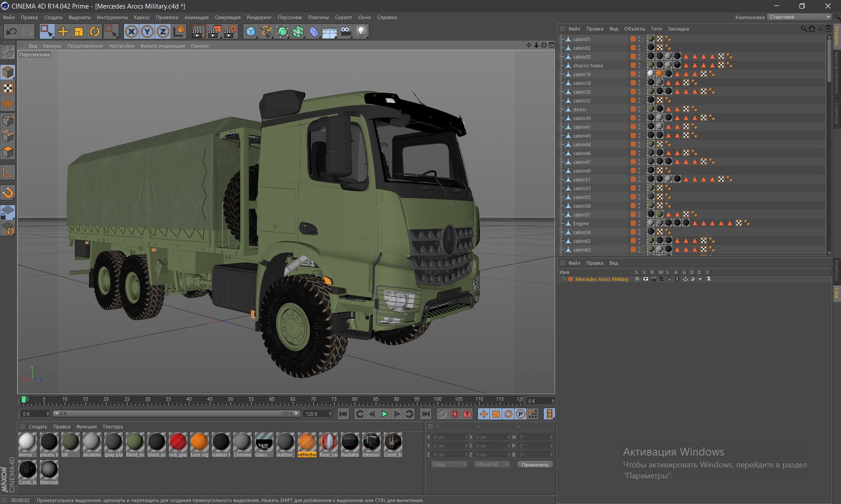This screenshot has width=841, height=504.
Task: Go to end of animation
Action: [426, 414]
